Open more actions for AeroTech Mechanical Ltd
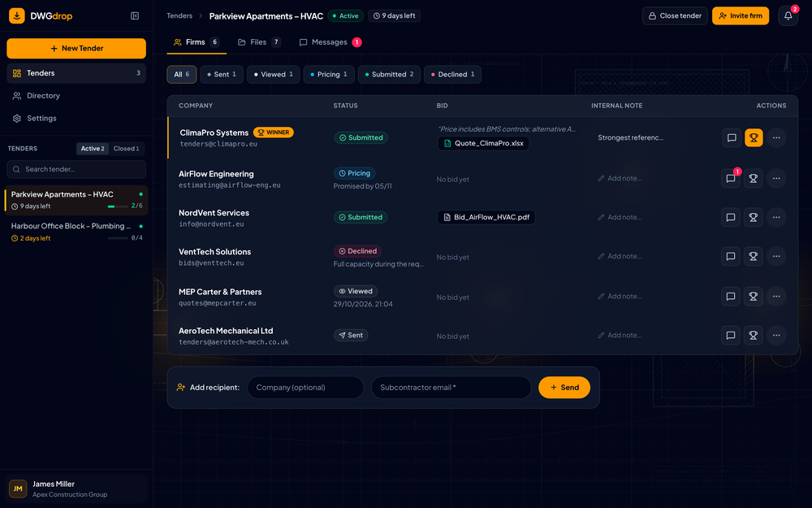The height and width of the screenshot is (508, 812). 775,336
